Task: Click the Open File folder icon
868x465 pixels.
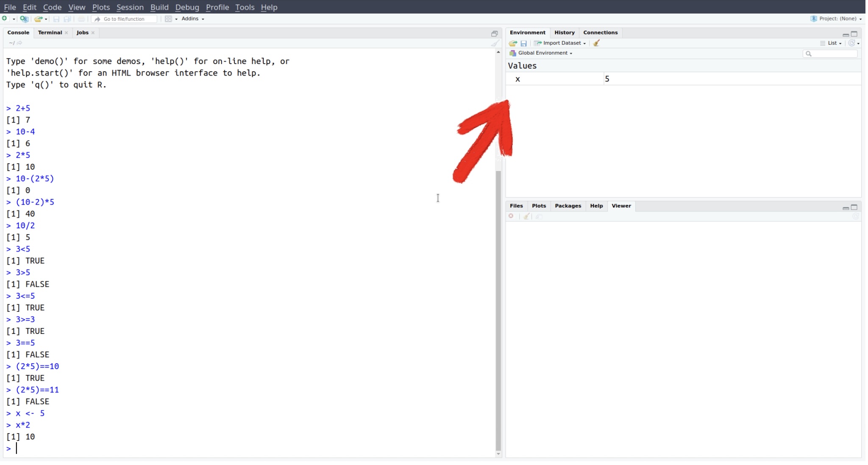Action: click(38, 19)
